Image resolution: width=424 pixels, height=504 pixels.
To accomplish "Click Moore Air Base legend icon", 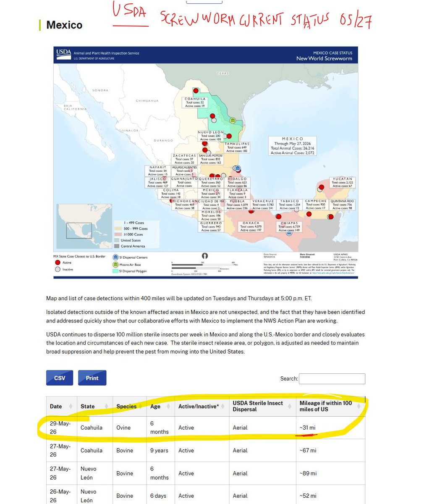I will (115, 265).
